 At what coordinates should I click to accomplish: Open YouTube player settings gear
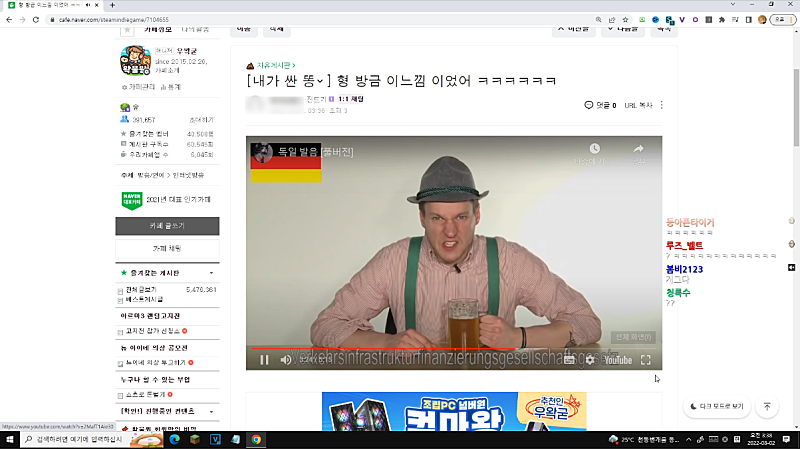[589, 359]
